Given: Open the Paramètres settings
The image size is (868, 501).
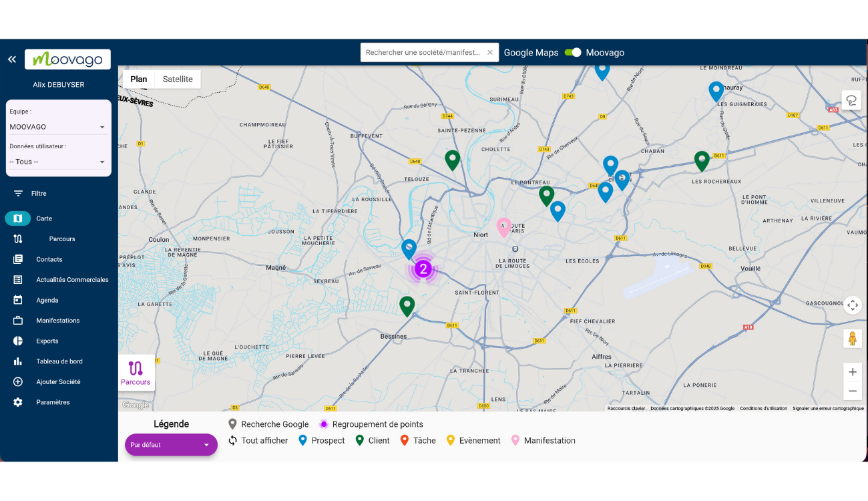Looking at the screenshot, I should point(53,401).
